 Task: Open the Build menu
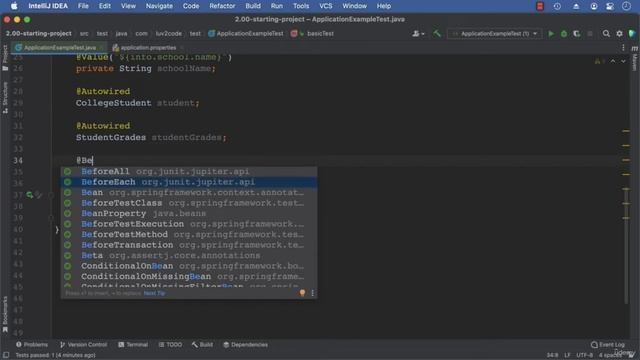tap(253, 6)
